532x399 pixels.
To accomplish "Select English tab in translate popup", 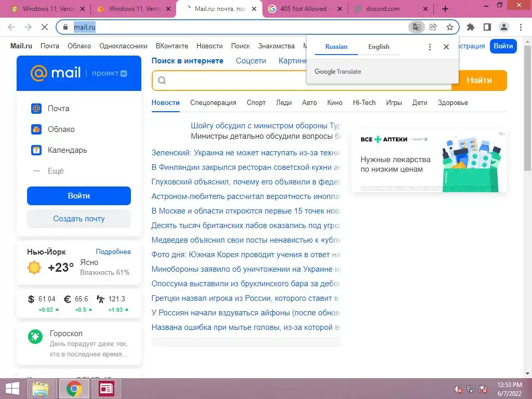I will [x=379, y=47].
